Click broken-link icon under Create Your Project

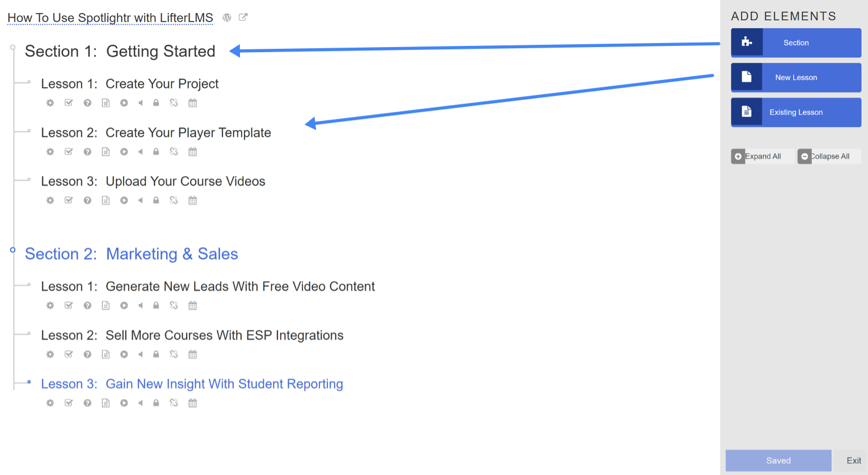tap(174, 103)
